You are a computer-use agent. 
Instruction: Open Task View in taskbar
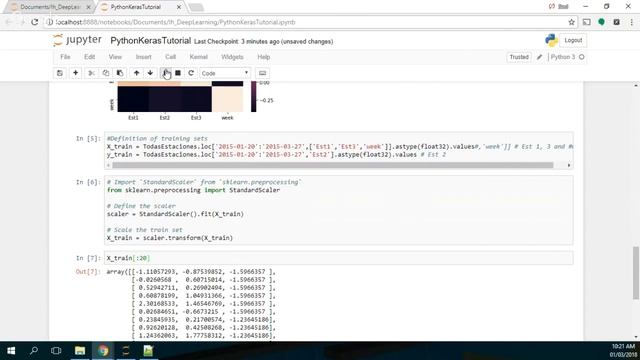[x=56, y=351]
